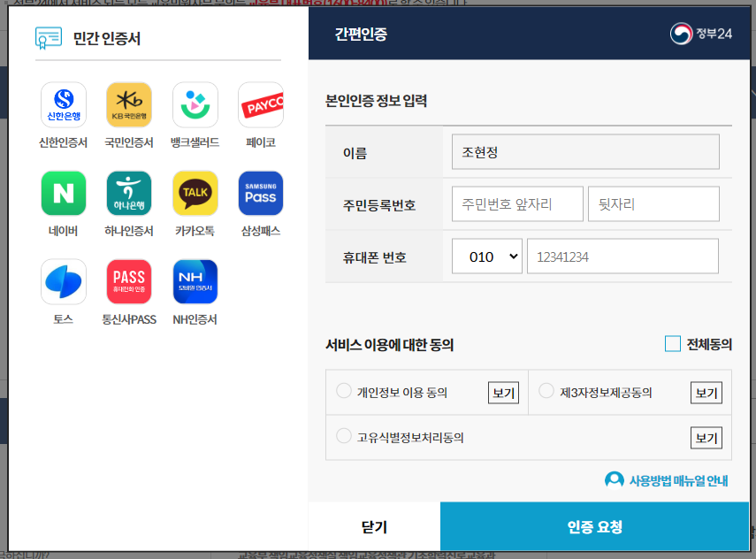This screenshot has height=559, width=756.
Task: Click the NH인증서 label text
Action: click(195, 319)
